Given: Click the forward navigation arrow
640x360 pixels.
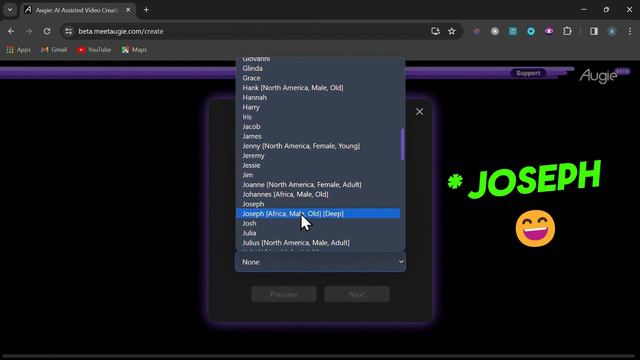Looking at the screenshot, I should click(x=29, y=31).
